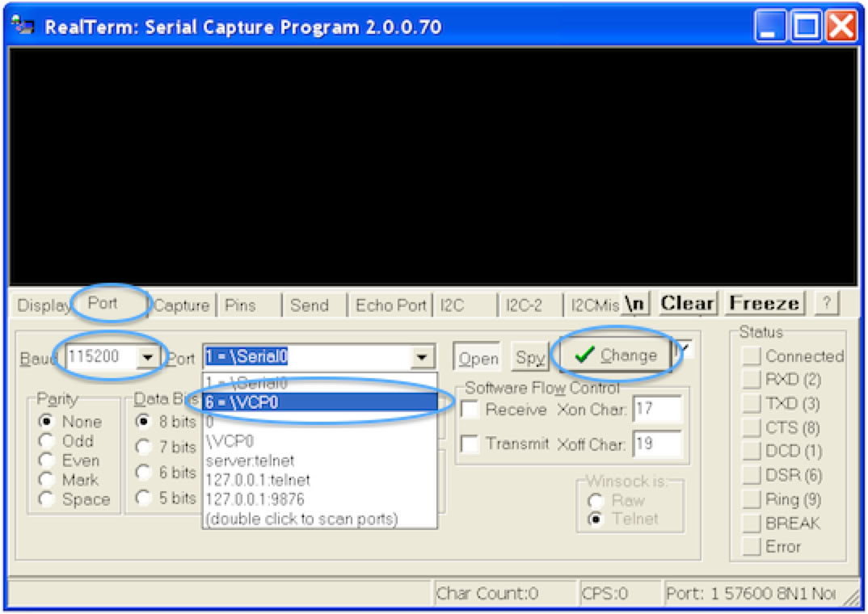The width and height of the screenshot is (868, 614).
Task: Switch to the Capture tab
Action: [x=181, y=305]
